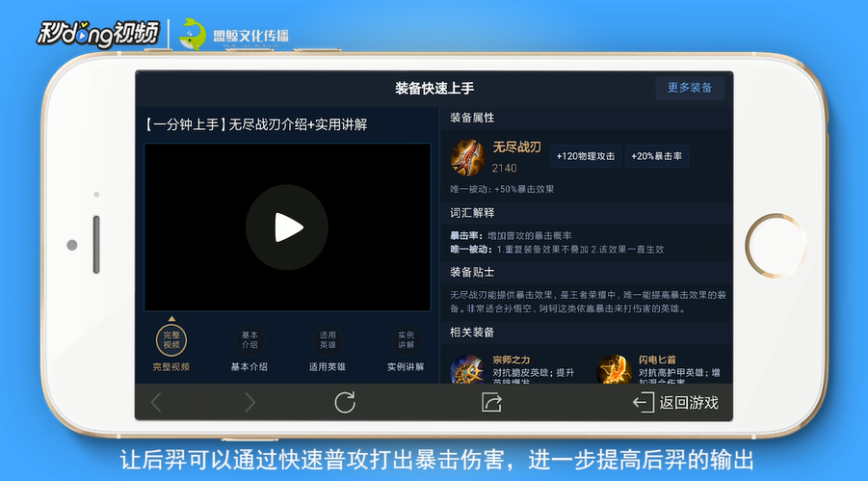This screenshot has width=868, height=481.
Task: Tap the +120物理攻击 attribute tag
Action: click(x=586, y=156)
